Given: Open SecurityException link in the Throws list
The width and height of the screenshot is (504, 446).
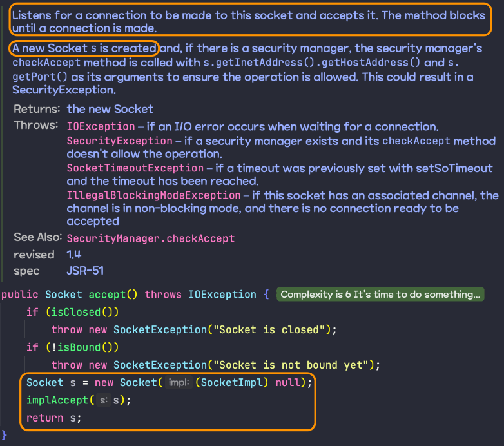Looking at the screenshot, I should tap(119, 141).
